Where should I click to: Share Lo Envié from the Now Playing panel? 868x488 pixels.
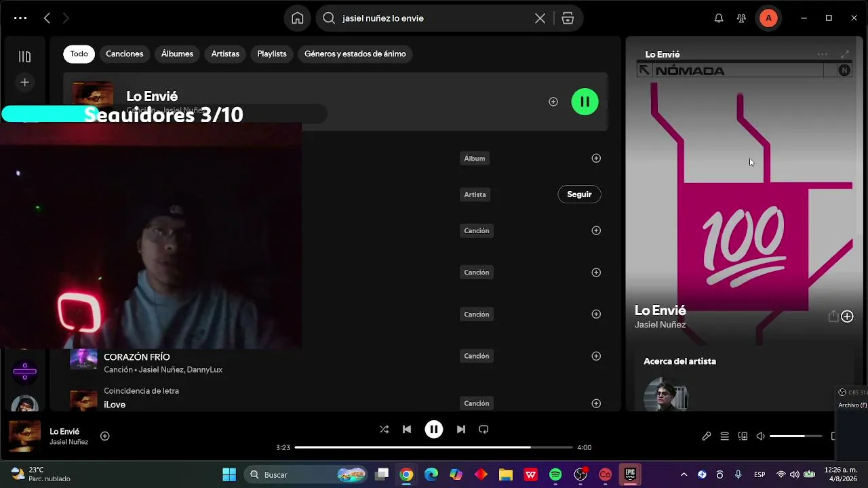click(x=833, y=316)
